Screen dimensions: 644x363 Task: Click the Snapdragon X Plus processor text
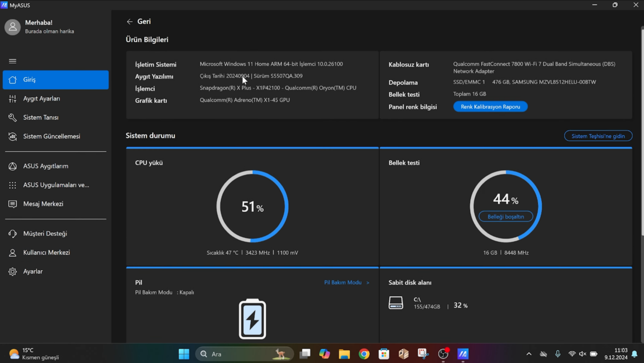tap(278, 88)
